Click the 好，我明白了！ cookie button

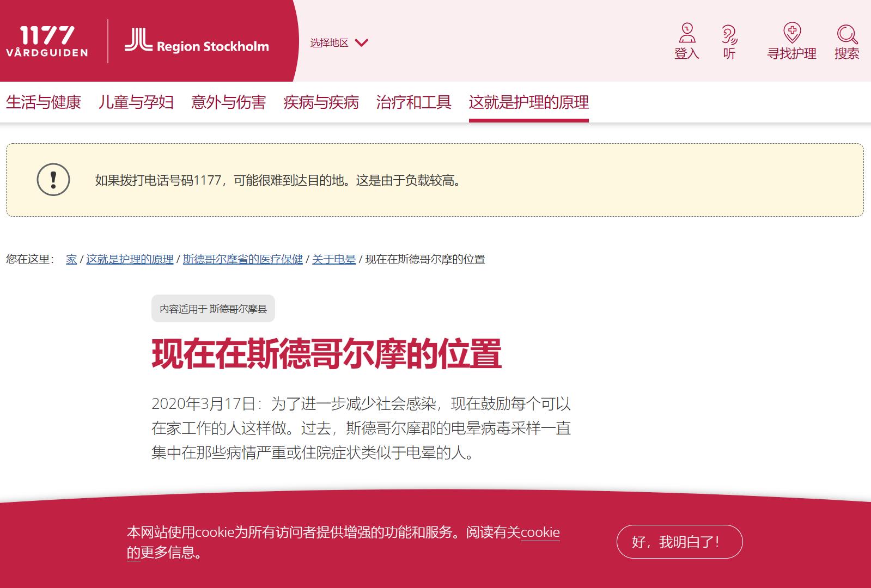679,542
